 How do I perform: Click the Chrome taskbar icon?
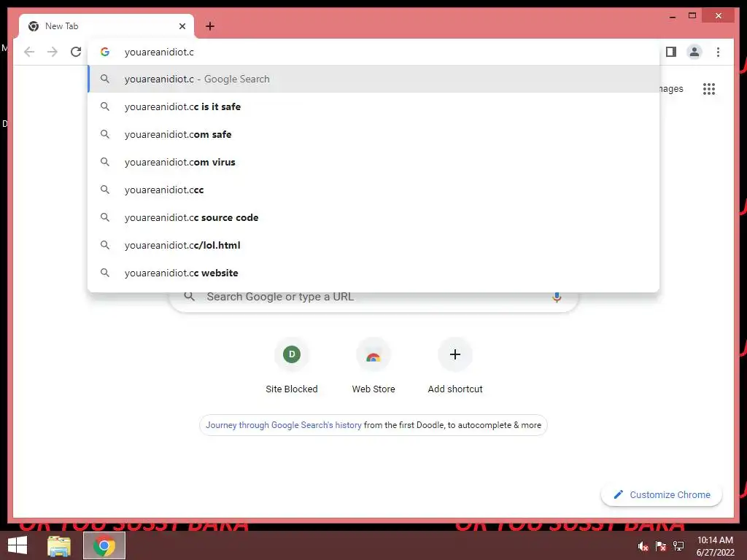coord(104,545)
